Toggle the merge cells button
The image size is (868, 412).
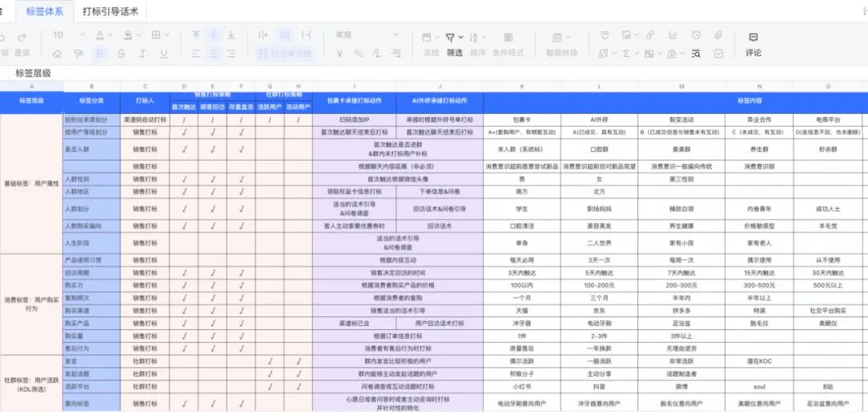[285, 54]
